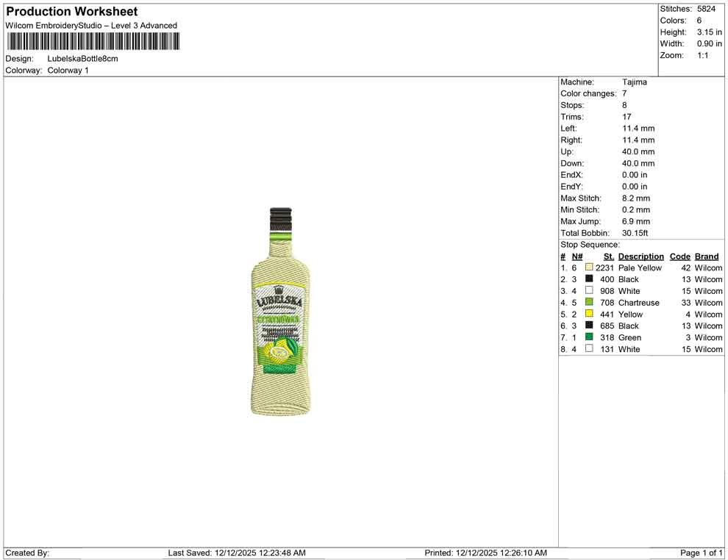728x560 pixels.
Task: Select the White swatch on stop 8
Action: click(x=589, y=349)
